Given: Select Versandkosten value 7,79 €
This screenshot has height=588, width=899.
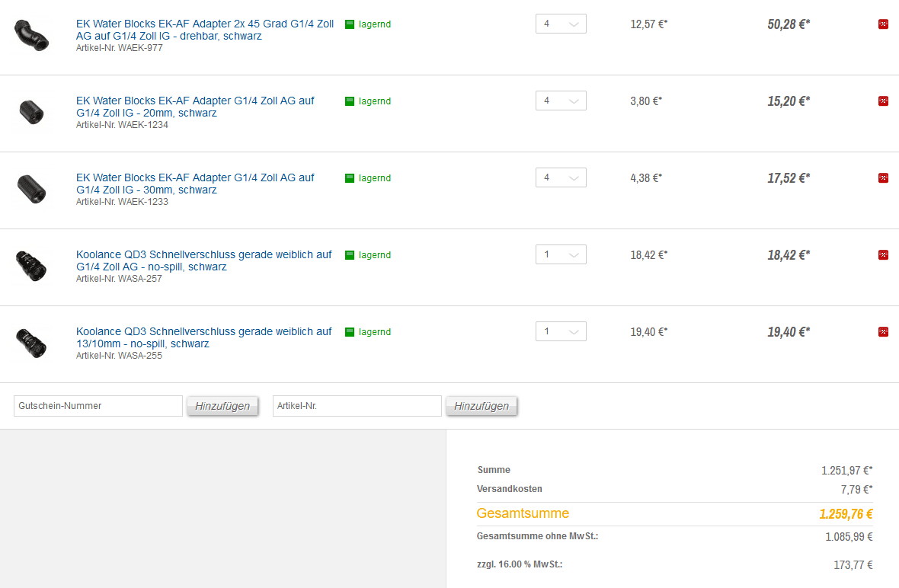Looking at the screenshot, I should click(x=856, y=490).
